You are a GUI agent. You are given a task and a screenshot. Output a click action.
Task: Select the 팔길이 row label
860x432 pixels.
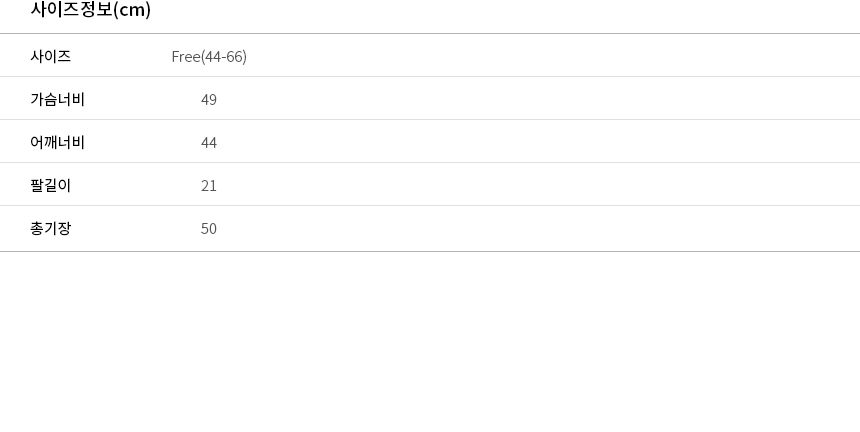50,185
